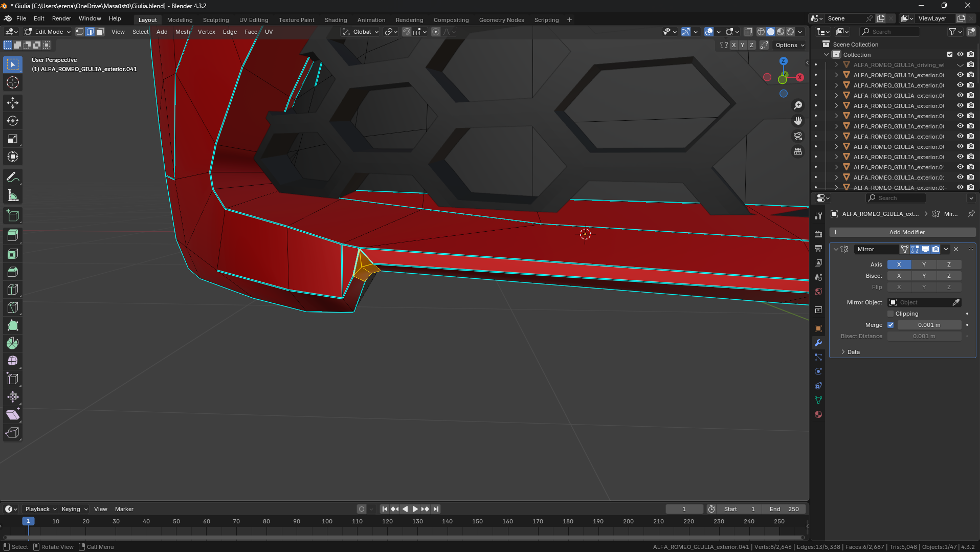Toggle mirror modifier Bisect X
Image resolution: width=980 pixels, height=552 pixels.
click(x=899, y=276)
